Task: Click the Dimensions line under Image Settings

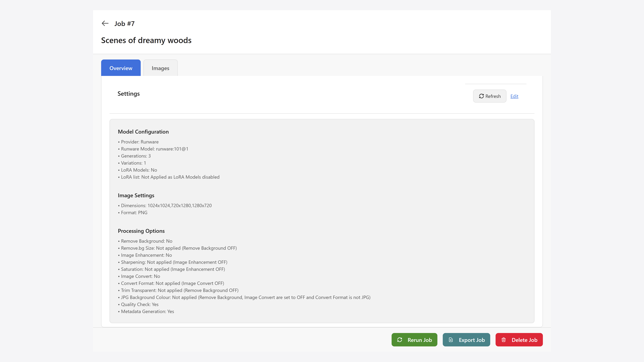Action: (166, 205)
